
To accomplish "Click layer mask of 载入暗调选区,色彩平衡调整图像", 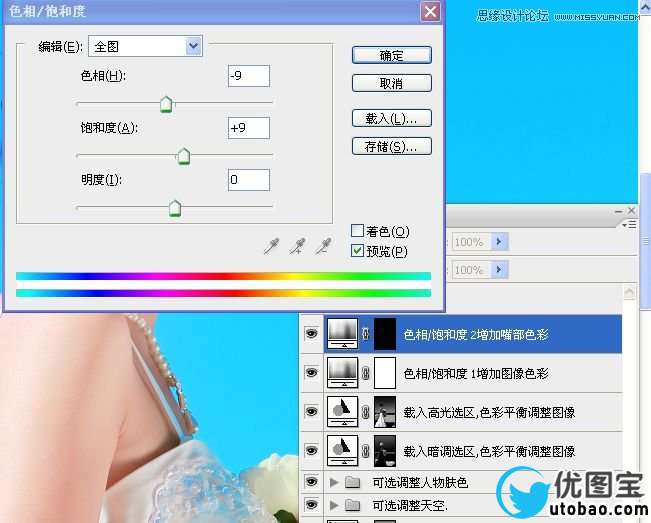I will [x=385, y=451].
